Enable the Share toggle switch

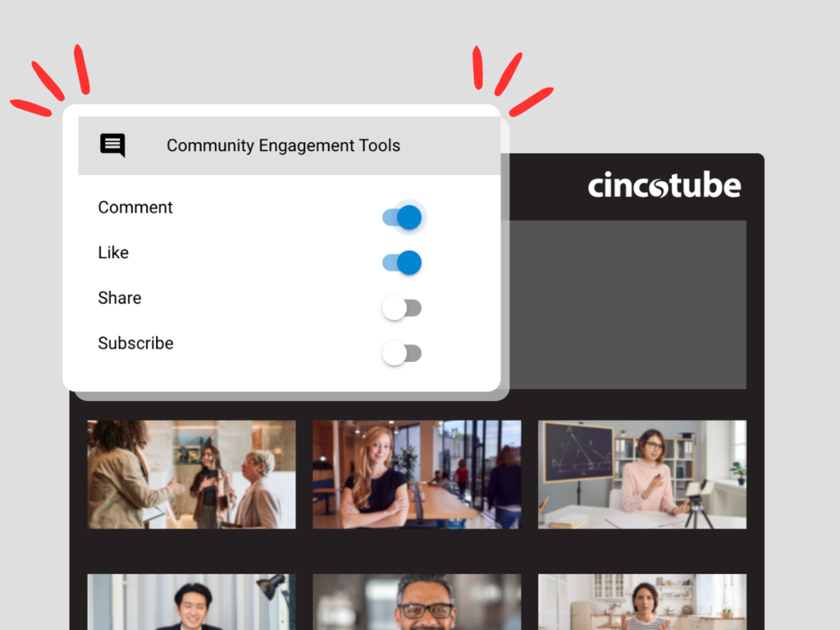click(x=402, y=308)
